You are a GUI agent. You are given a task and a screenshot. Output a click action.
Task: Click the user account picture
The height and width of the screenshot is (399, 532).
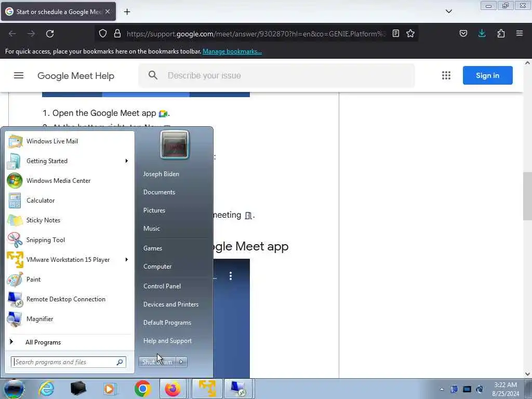175,144
